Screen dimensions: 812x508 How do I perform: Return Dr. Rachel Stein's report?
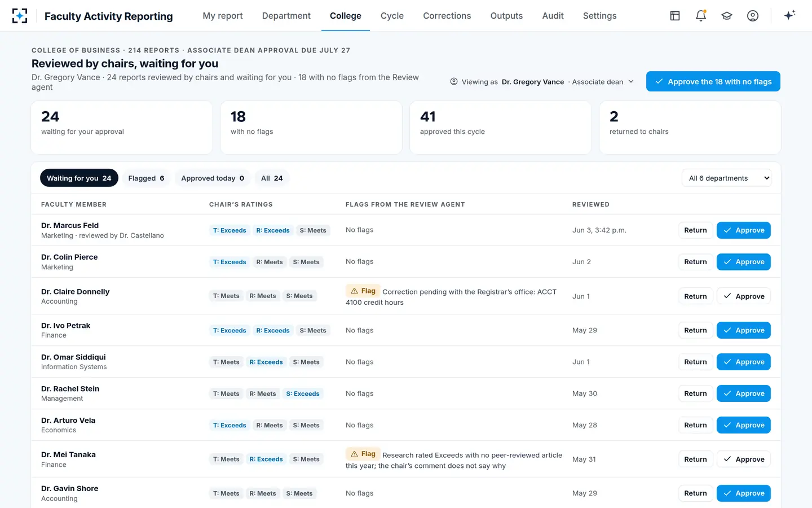pos(695,393)
